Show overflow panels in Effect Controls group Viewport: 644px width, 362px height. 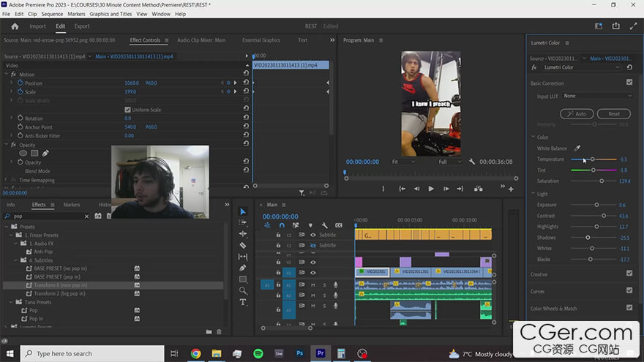click(x=332, y=39)
